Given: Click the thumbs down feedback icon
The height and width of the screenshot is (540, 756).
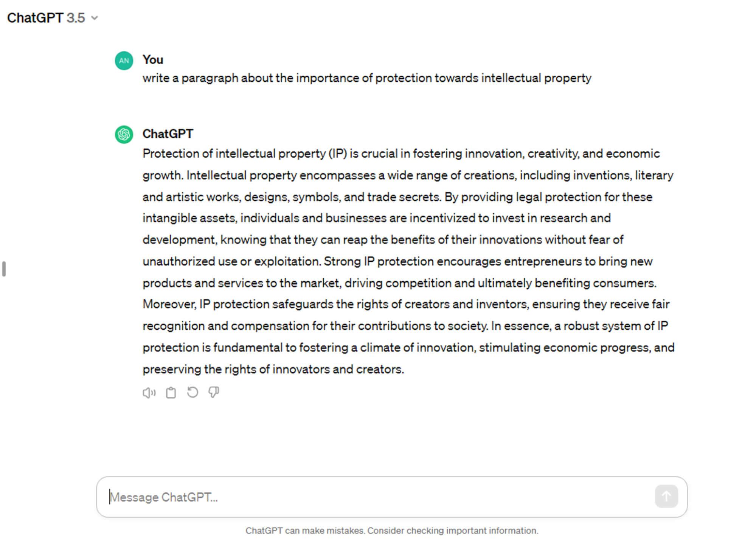Looking at the screenshot, I should 214,393.
